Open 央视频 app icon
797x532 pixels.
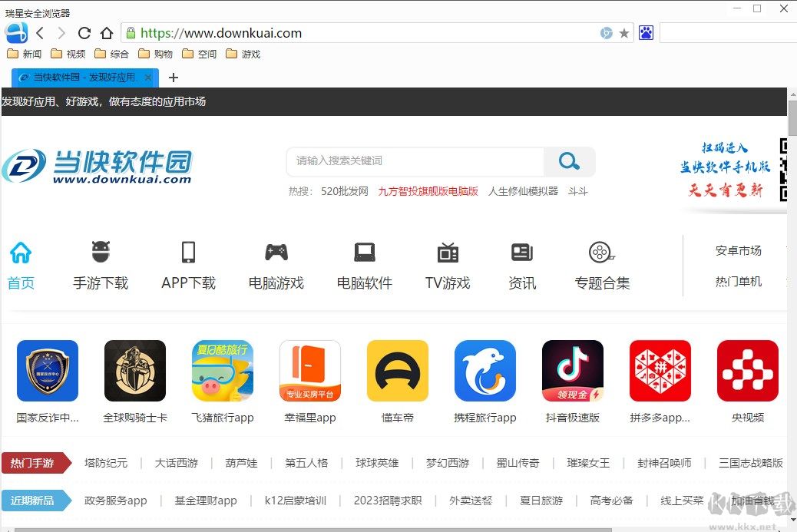click(748, 371)
